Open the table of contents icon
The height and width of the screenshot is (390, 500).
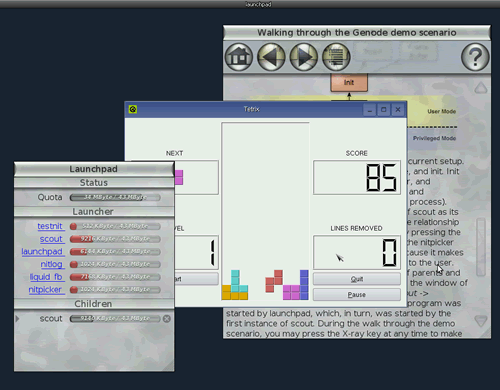336,57
